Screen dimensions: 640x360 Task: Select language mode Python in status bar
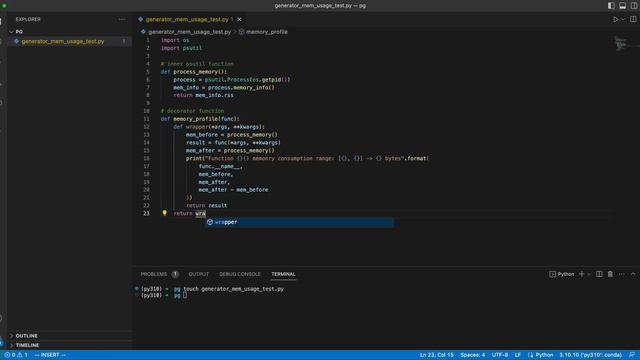coord(544,355)
